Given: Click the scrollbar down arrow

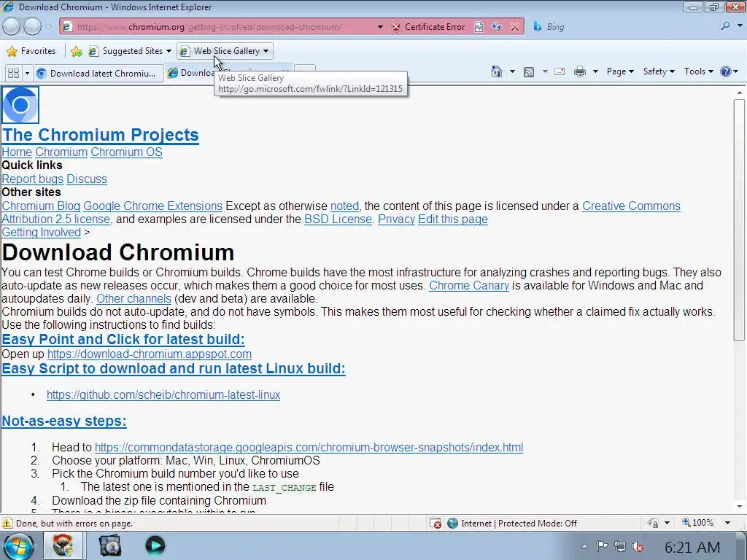Looking at the screenshot, I should click(740, 507).
